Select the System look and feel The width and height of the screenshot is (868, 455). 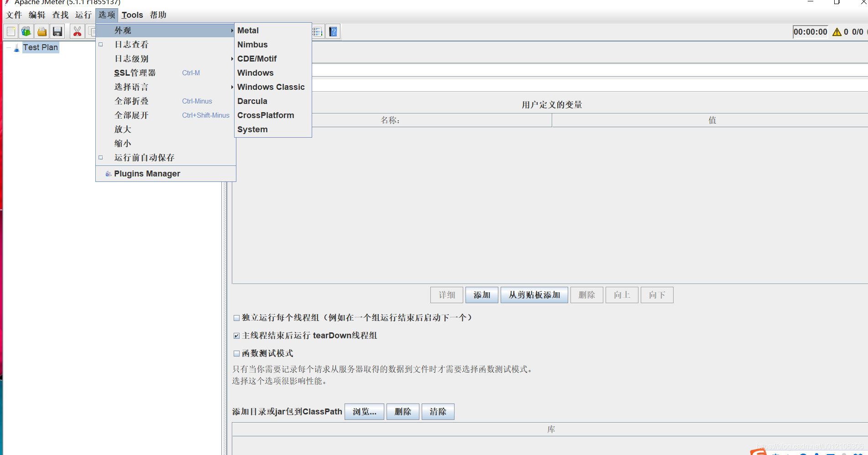(x=273, y=129)
